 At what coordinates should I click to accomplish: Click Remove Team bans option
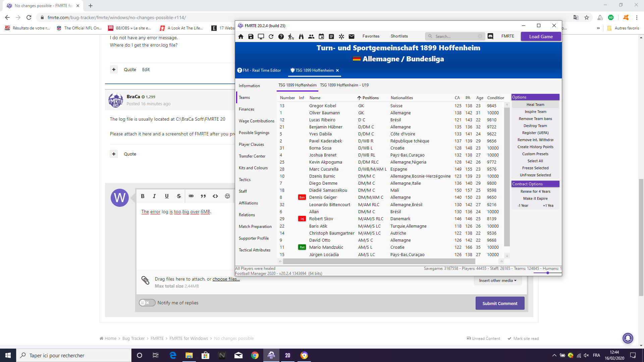click(535, 119)
